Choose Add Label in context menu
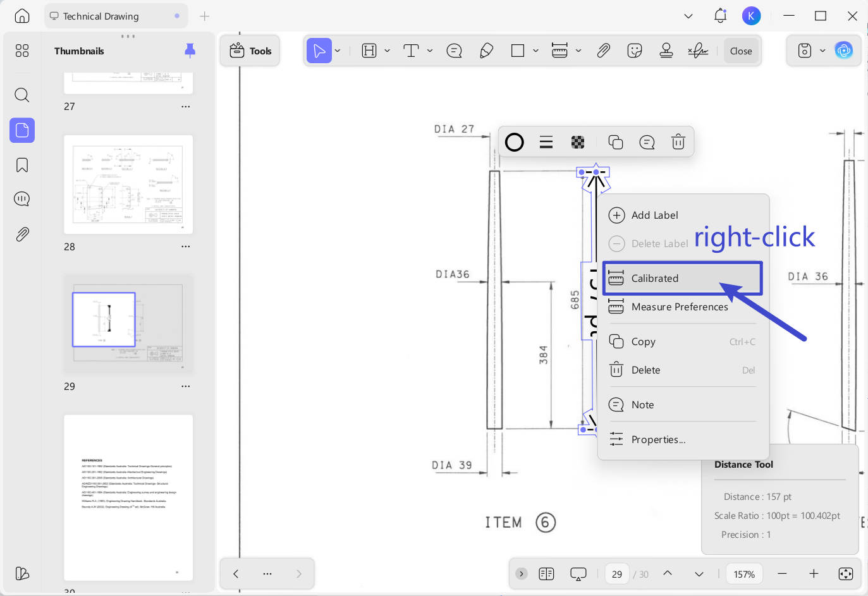 click(683, 215)
